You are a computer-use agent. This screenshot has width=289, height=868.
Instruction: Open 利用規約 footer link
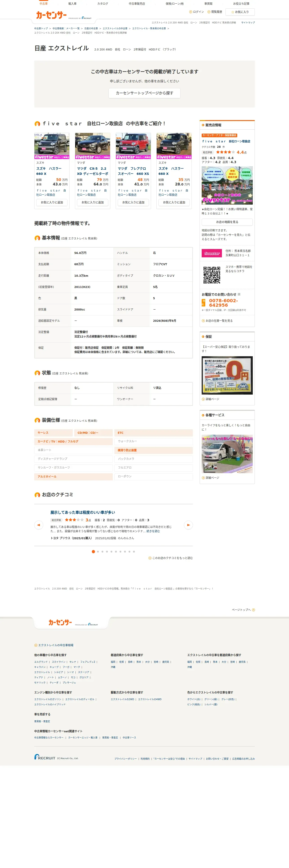145,759
